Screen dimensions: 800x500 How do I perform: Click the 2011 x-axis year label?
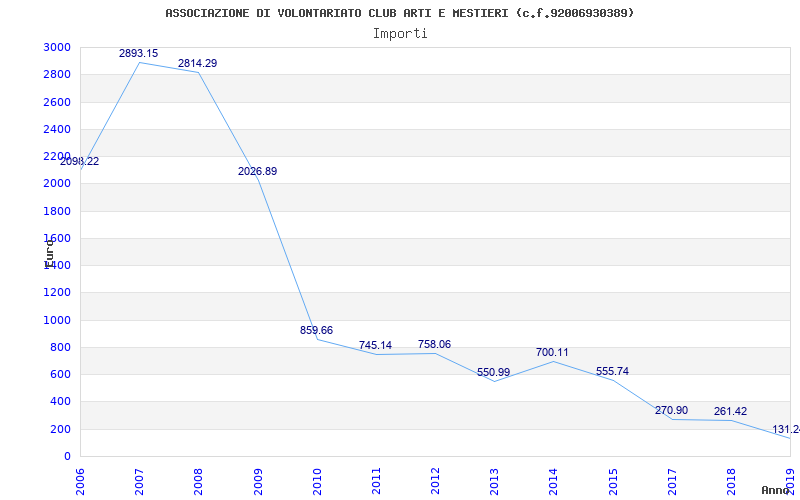(376, 481)
